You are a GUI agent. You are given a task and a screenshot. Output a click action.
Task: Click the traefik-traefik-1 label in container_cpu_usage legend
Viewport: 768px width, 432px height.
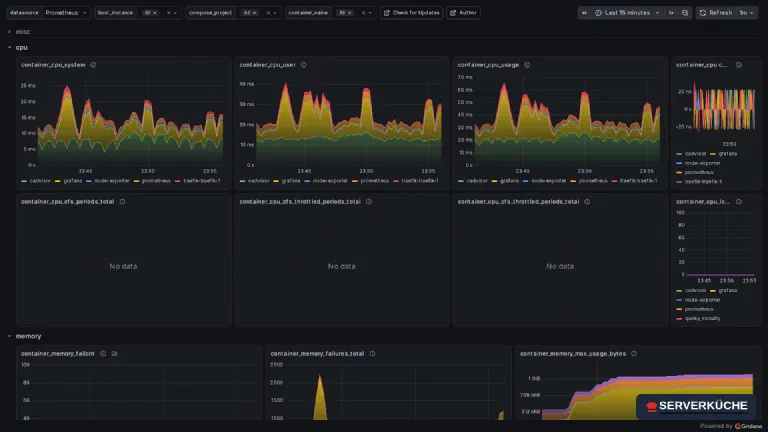click(639, 181)
